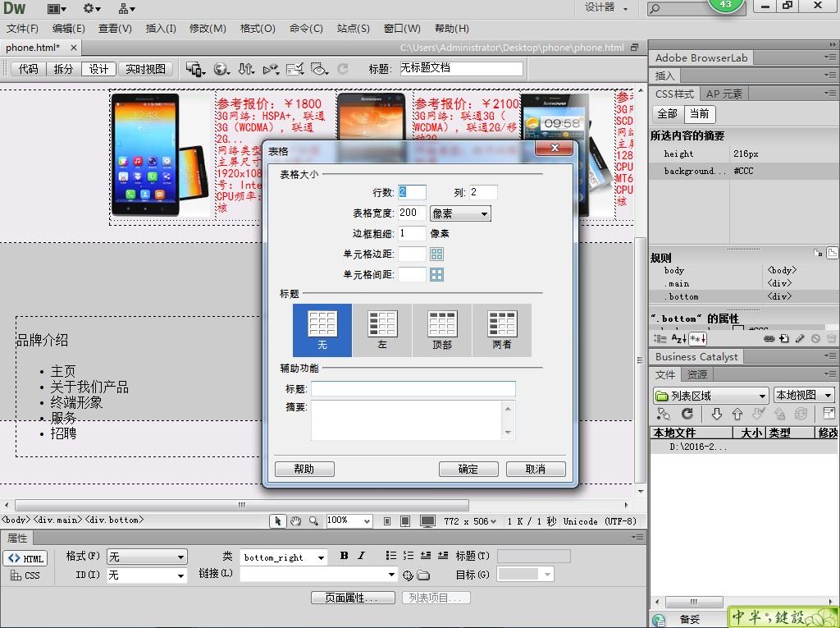Click the '标题' input field in table dialog
This screenshot has height=628, width=840.
[x=413, y=389]
